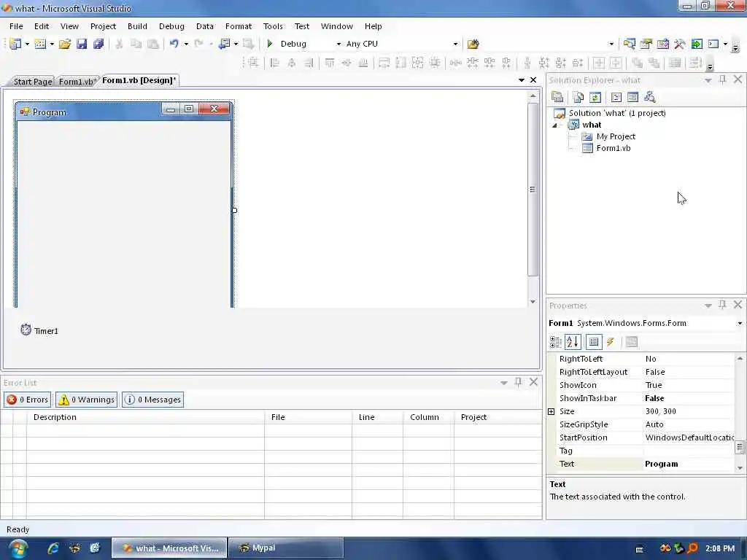
Task: Show Properties list in Properties window
Action: [594, 342]
